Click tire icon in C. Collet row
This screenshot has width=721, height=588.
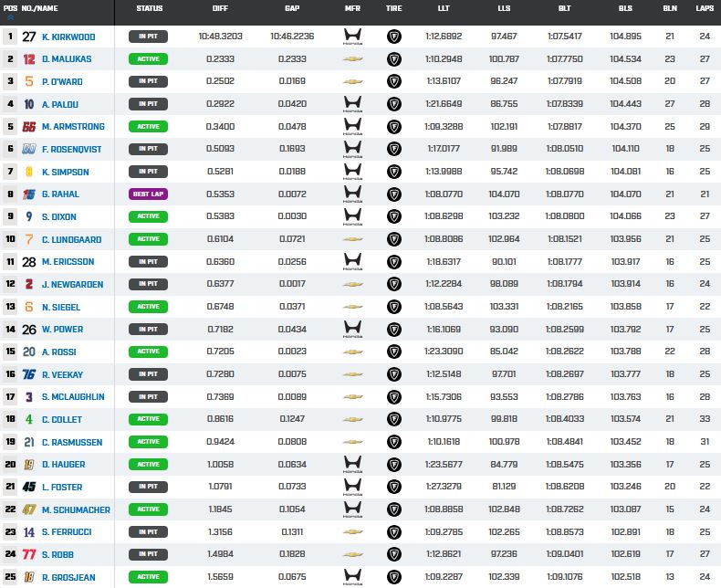[394, 419]
